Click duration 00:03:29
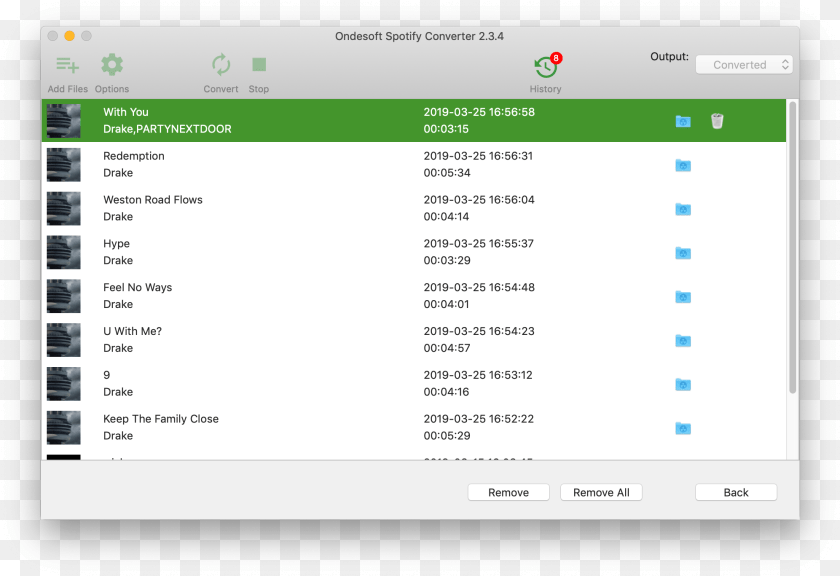Screen dimensions: 840x576 (x=447, y=260)
